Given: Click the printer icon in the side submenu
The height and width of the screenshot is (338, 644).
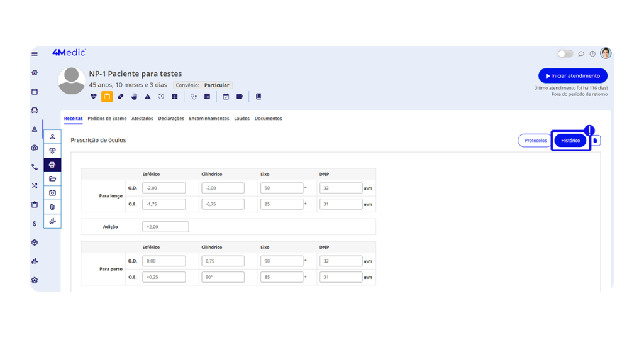Looking at the screenshot, I should click(x=52, y=165).
